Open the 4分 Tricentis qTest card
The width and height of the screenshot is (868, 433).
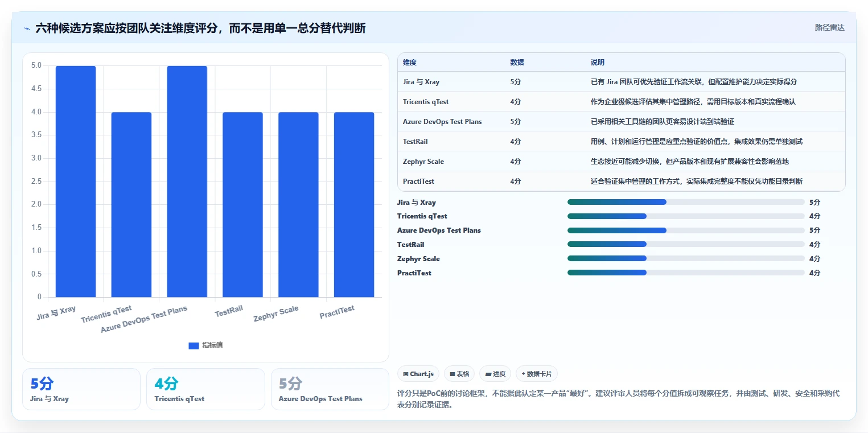tap(205, 389)
